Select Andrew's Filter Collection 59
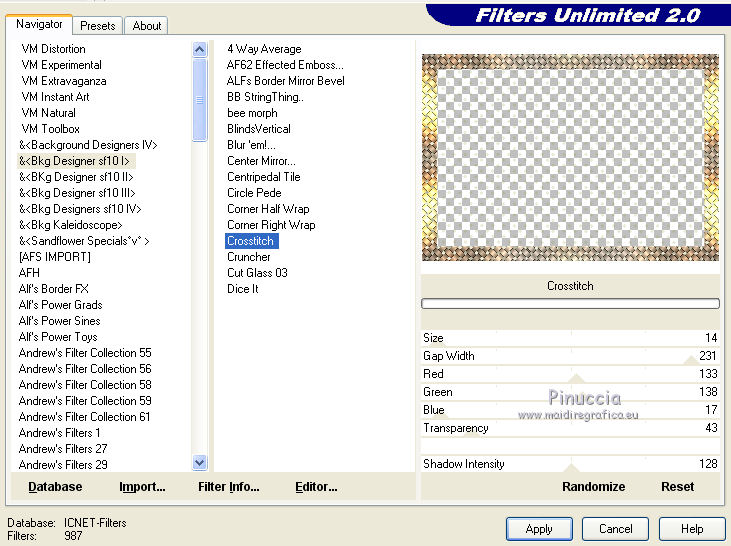This screenshot has width=731, height=546. (85, 401)
